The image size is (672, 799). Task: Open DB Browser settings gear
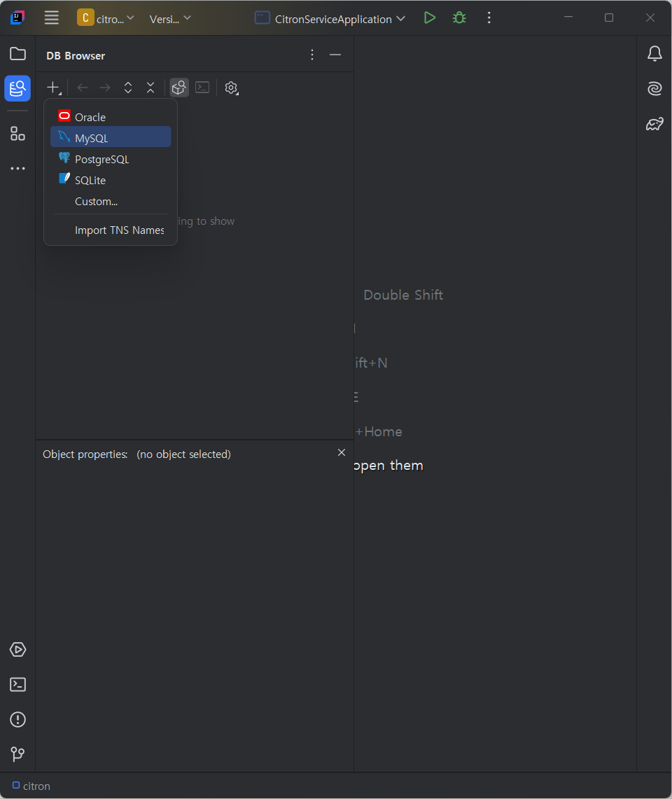[231, 88]
